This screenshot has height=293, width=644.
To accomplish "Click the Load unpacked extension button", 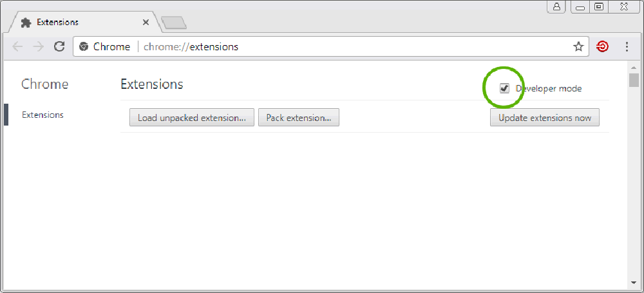I will (x=191, y=118).
